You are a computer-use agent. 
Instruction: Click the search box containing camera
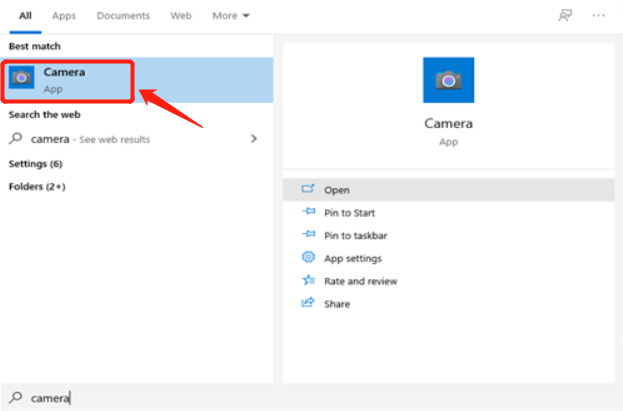(300, 397)
